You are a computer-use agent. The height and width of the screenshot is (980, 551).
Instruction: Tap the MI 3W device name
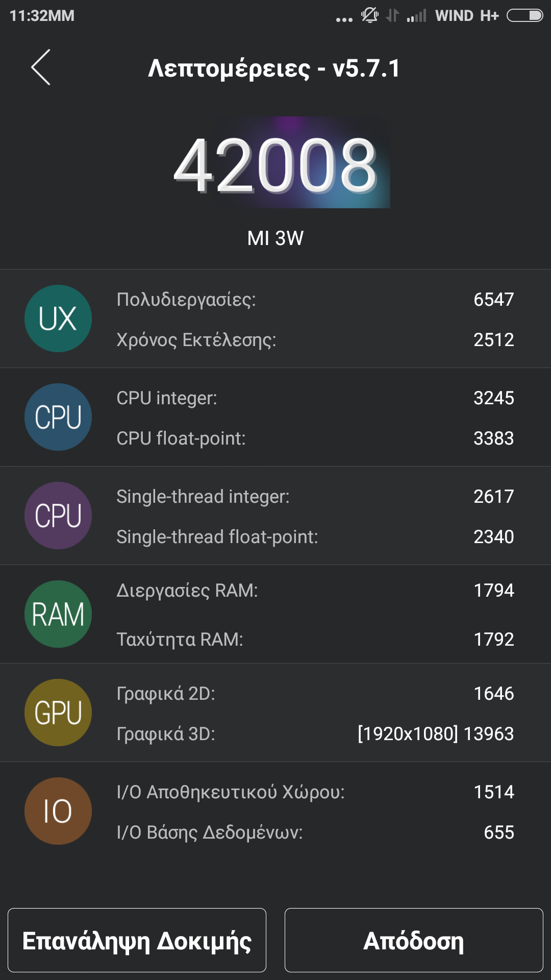coord(275,238)
